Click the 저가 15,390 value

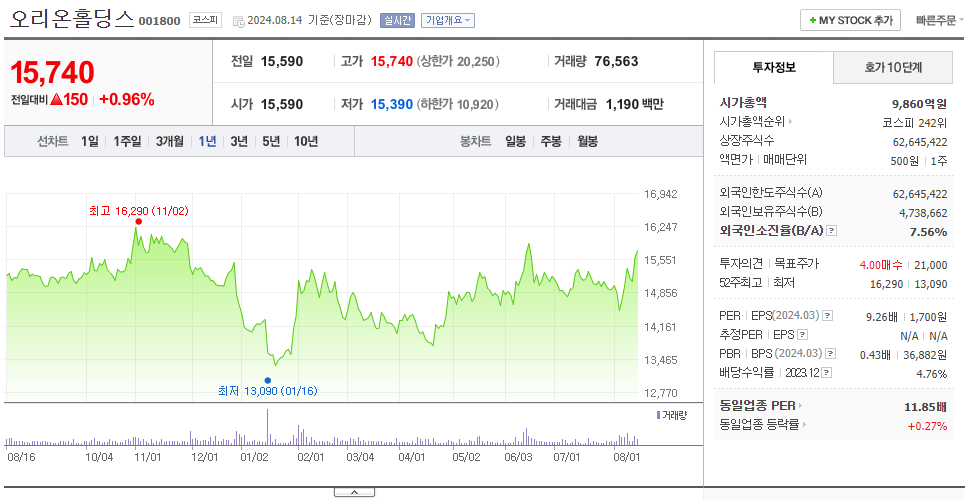(x=391, y=104)
